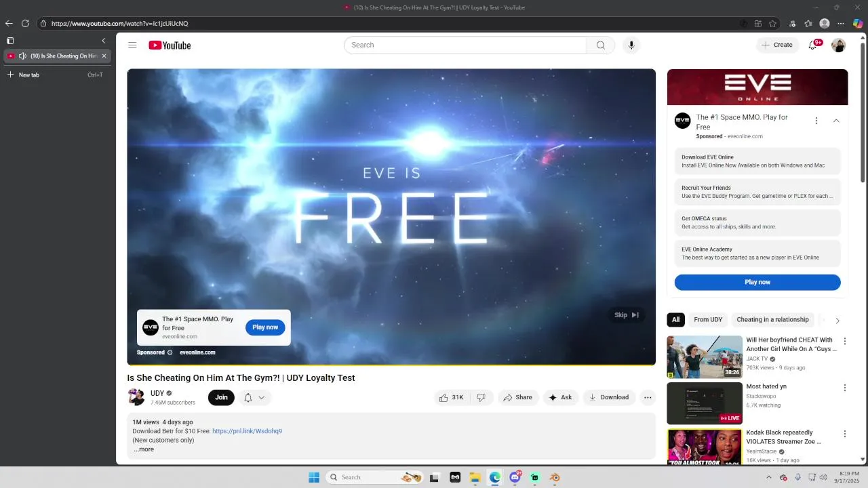The image size is (868, 488).
Task: Click the browser address bar URL
Action: (120, 23)
